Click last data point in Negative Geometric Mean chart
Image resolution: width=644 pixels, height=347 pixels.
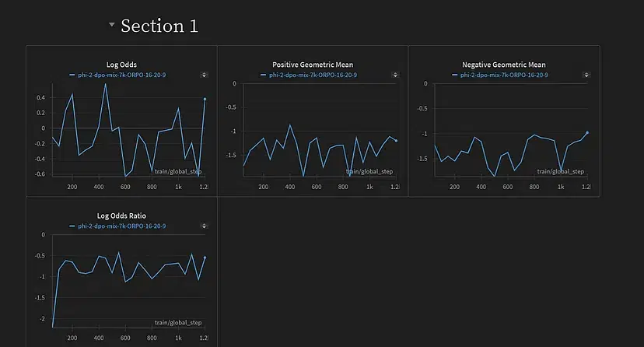[x=587, y=132]
